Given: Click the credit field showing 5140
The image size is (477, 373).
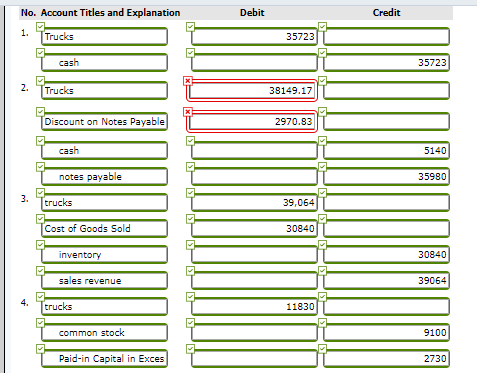Looking at the screenshot, I should point(386,150).
